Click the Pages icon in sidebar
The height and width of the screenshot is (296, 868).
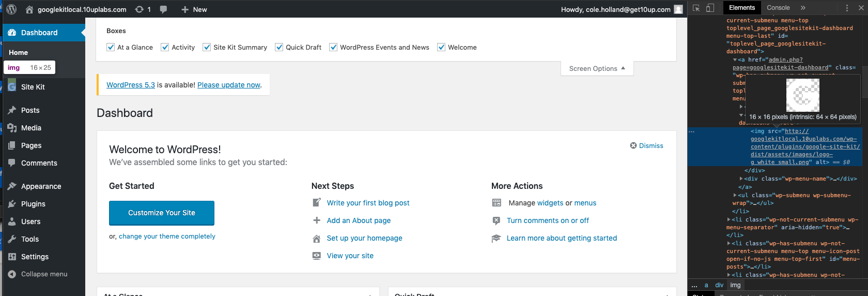pos(12,145)
